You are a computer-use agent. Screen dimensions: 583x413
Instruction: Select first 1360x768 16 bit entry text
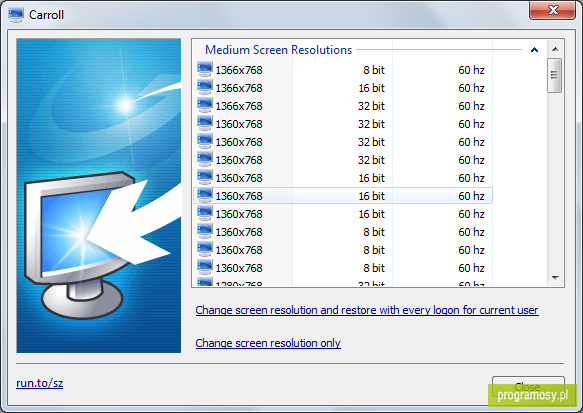pyautogui.click(x=239, y=178)
